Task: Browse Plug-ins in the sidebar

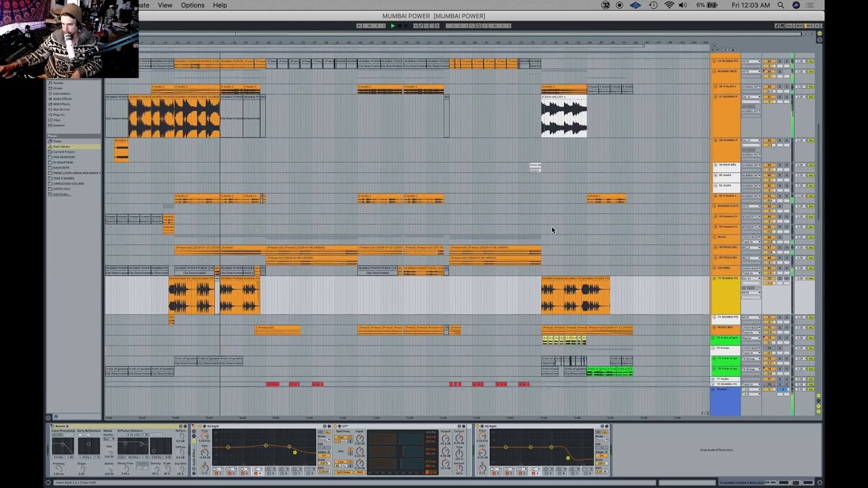Action: pyautogui.click(x=60, y=115)
